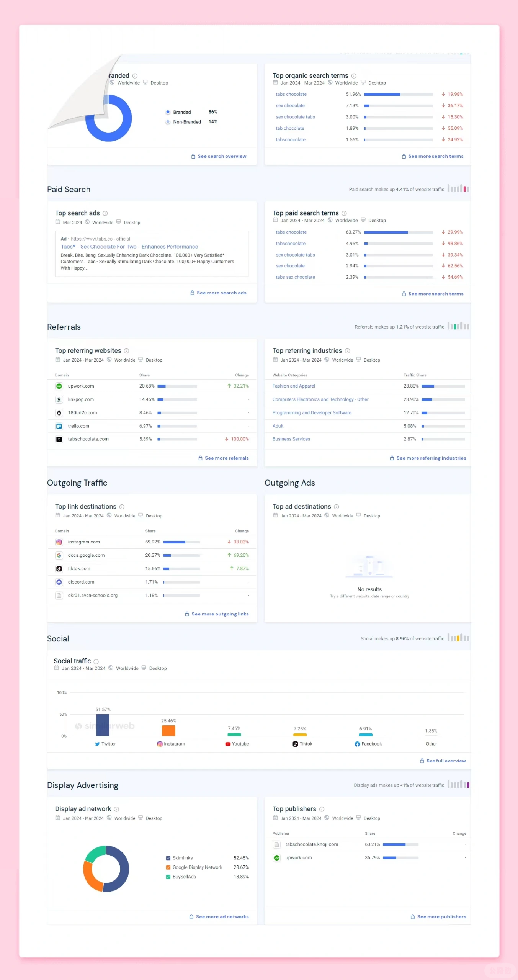
Task: Open See more outgoing links
Action: pyautogui.click(x=217, y=614)
